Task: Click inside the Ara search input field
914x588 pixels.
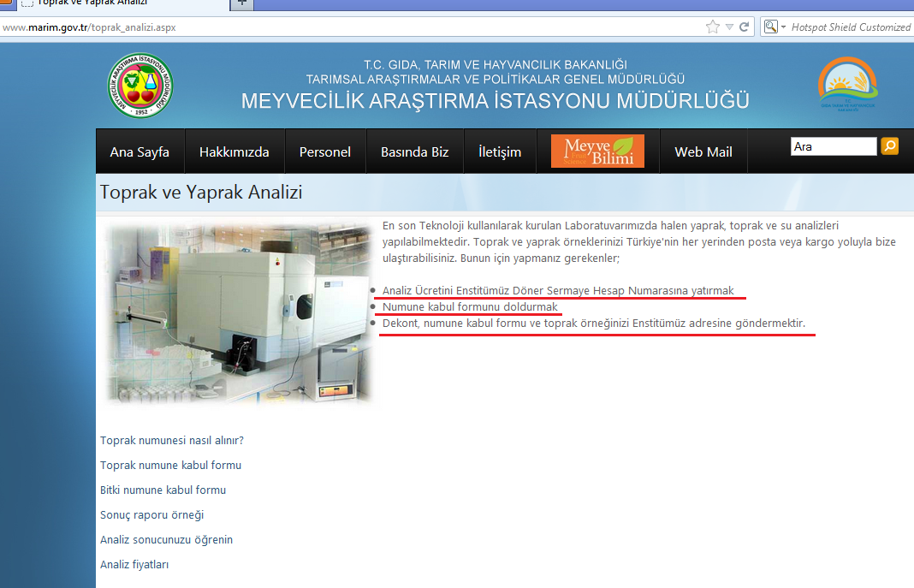Action: (x=832, y=146)
